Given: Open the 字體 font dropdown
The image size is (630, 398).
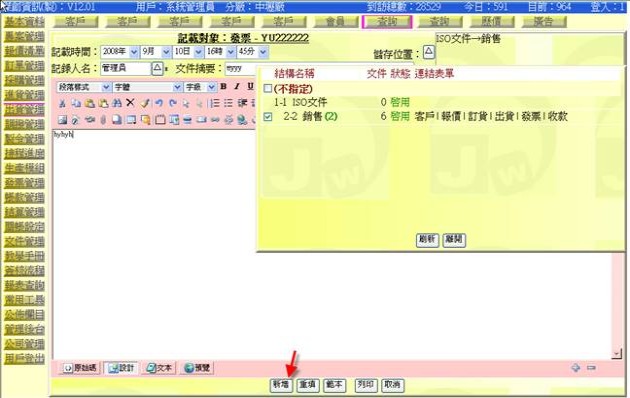Looking at the screenshot, I should pyautogui.click(x=147, y=87).
